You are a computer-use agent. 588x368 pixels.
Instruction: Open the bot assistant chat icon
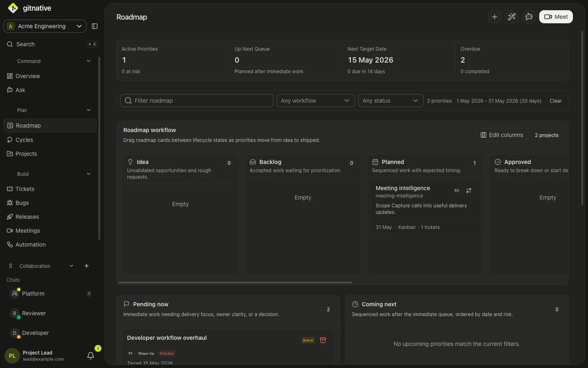tap(529, 17)
